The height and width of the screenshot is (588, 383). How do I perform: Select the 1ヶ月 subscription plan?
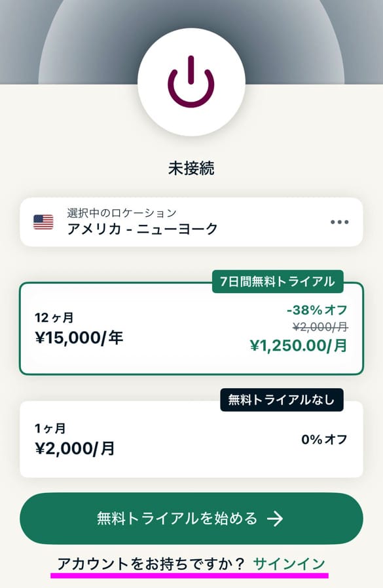191,438
